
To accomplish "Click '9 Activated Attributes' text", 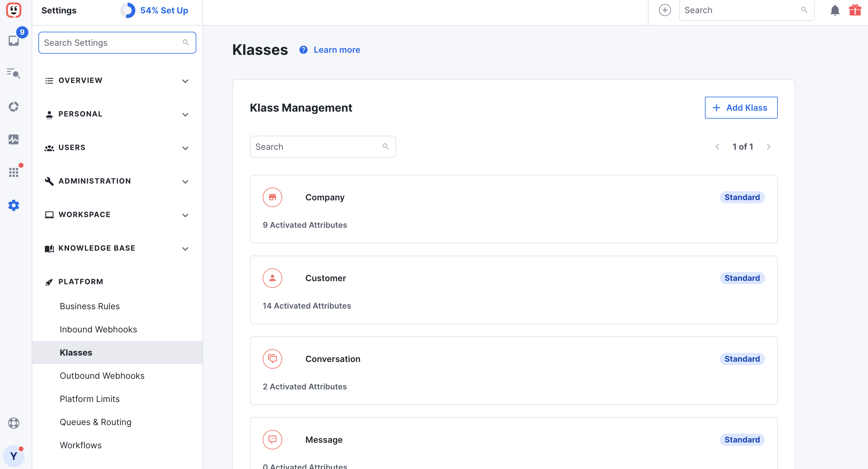I will 304,225.
